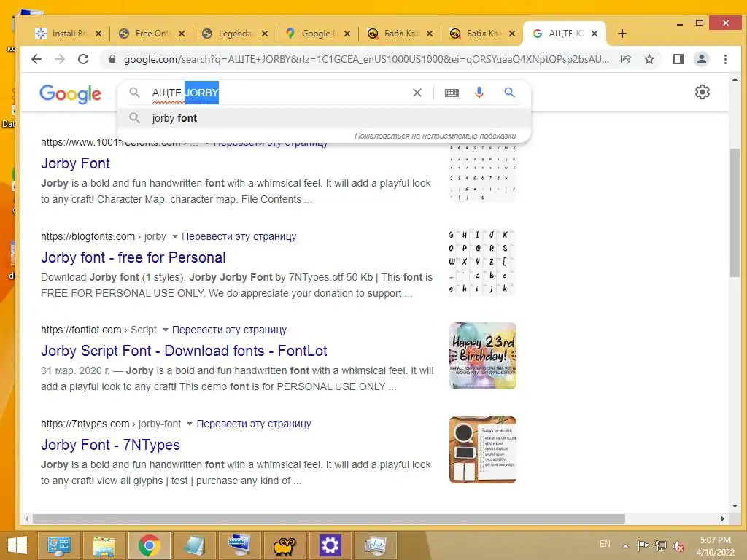Switch to the first 'Бабл Ква' tab
The height and width of the screenshot is (560, 747).
pos(398,34)
